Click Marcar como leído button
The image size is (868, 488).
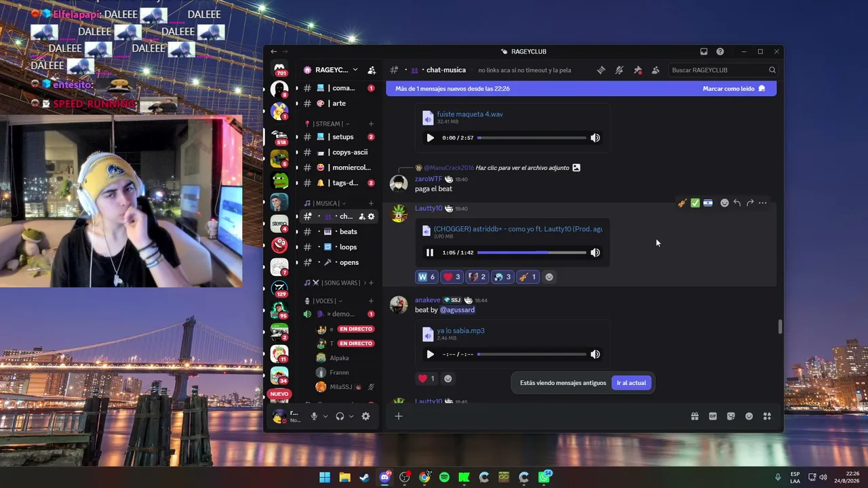click(734, 89)
